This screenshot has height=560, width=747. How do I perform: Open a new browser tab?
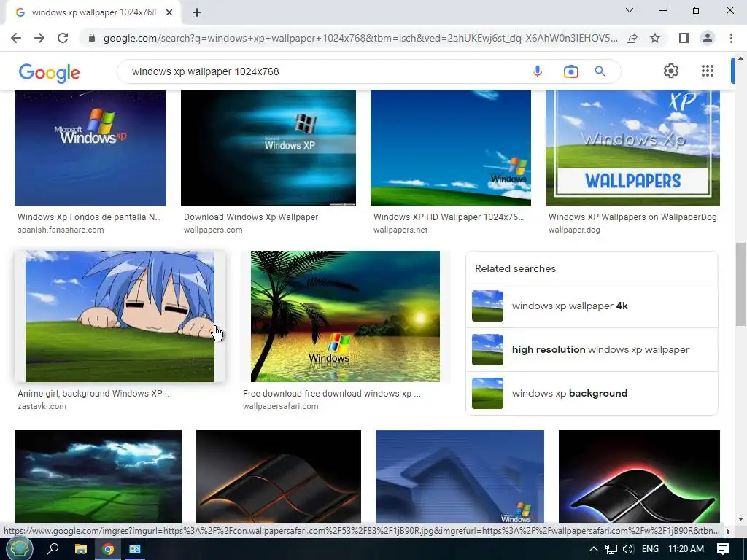pyautogui.click(x=197, y=12)
